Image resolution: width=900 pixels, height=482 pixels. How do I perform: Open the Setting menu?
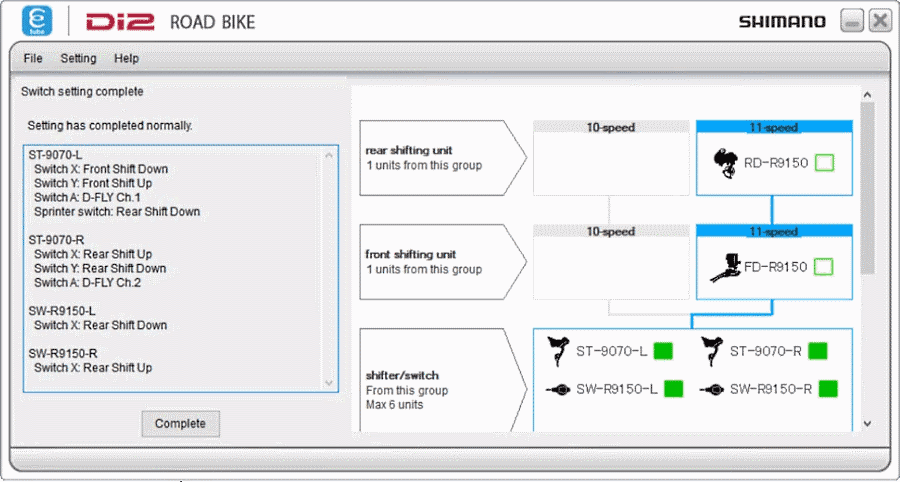pos(78,59)
